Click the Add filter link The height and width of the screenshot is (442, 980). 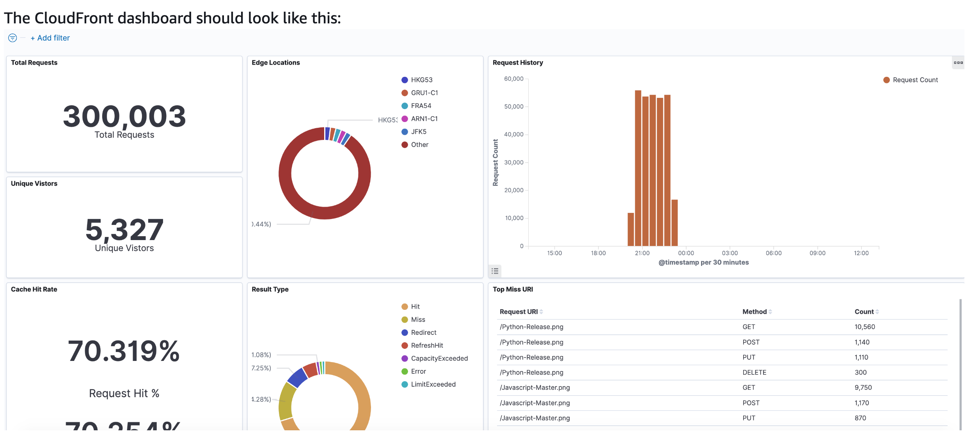pyautogui.click(x=50, y=38)
